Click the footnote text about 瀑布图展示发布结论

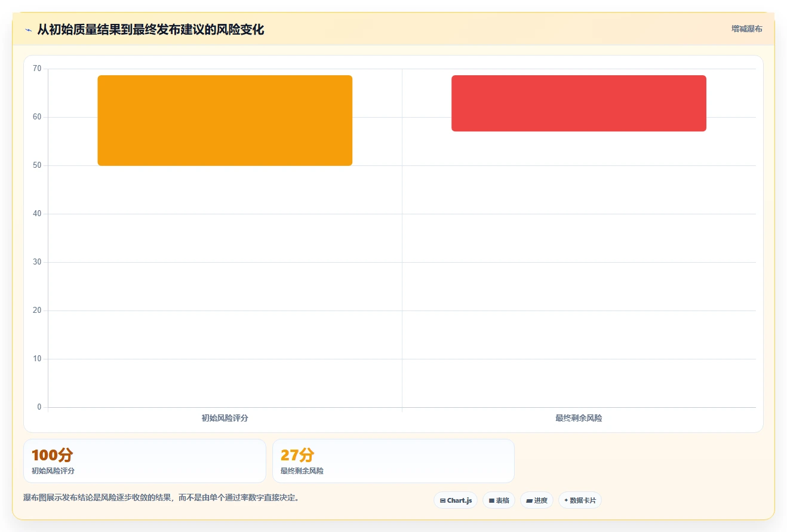161,497
